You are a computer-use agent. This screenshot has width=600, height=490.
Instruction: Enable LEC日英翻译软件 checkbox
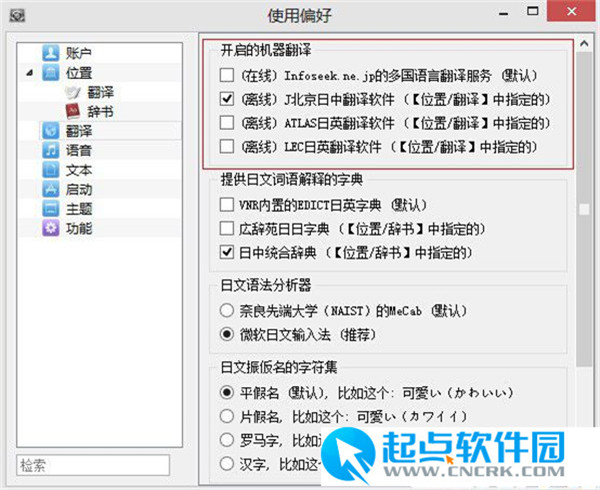pos(227,146)
